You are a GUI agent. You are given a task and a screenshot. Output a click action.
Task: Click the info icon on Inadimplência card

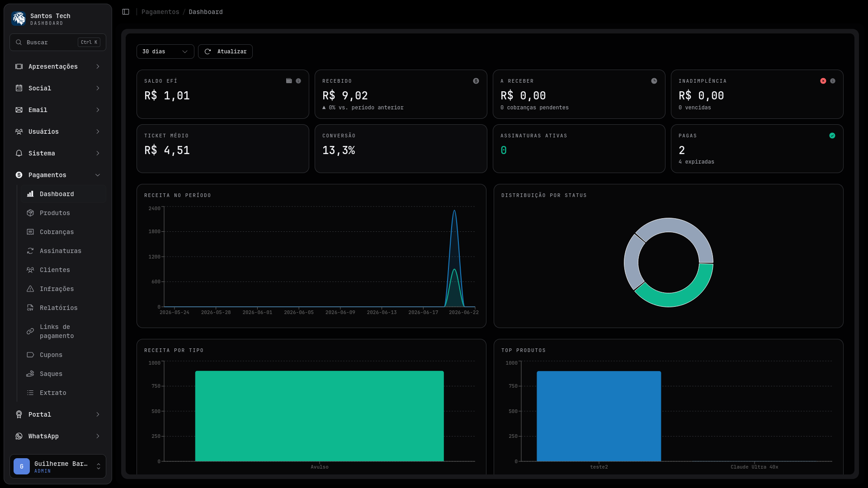pos(833,81)
